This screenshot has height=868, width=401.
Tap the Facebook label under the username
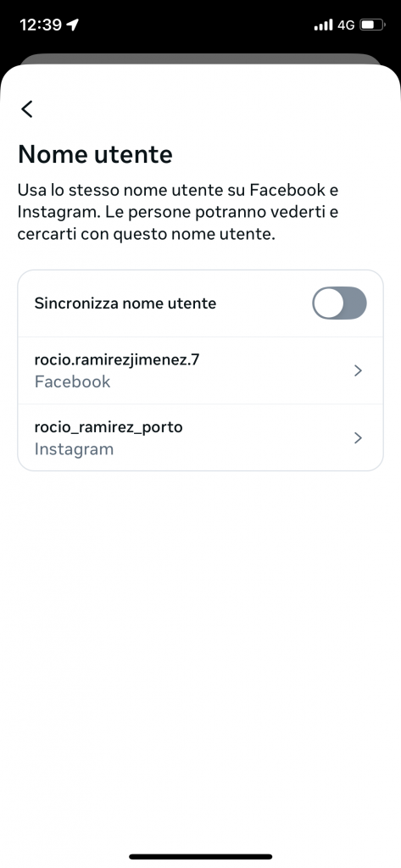[73, 382]
